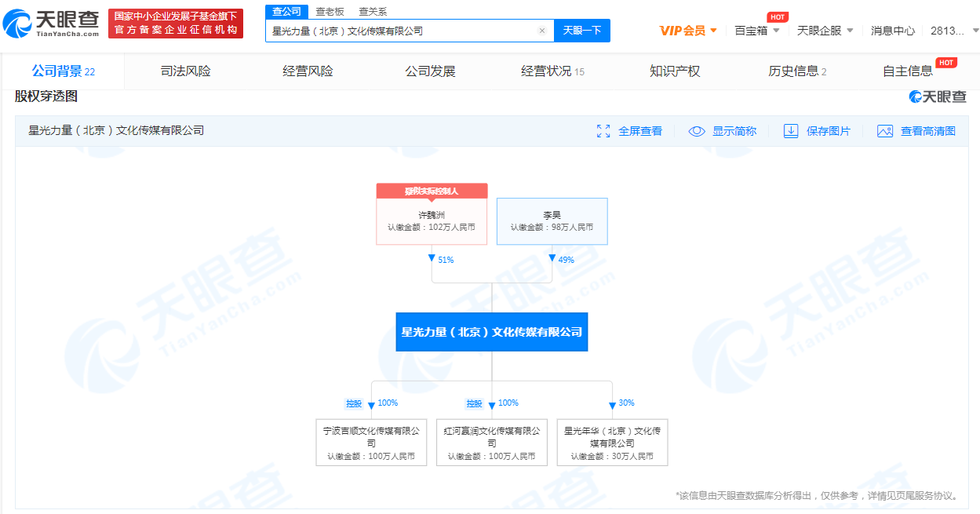Click the 股权穿透图 section heading
The height and width of the screenshot is (514, 980).
[x=46, y=97]
